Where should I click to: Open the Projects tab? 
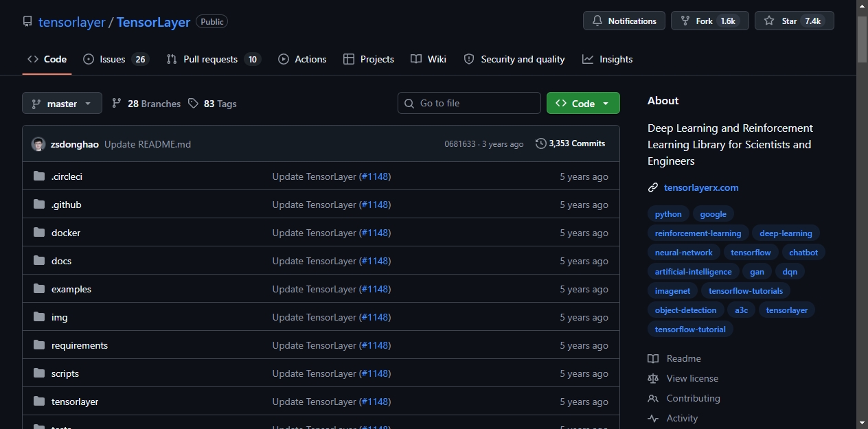pos(369,59)
